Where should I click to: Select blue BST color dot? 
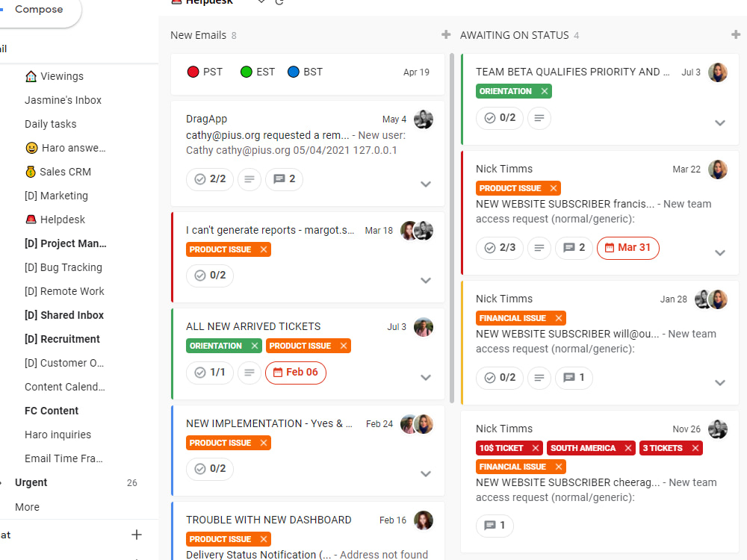[x=294, y=72]
